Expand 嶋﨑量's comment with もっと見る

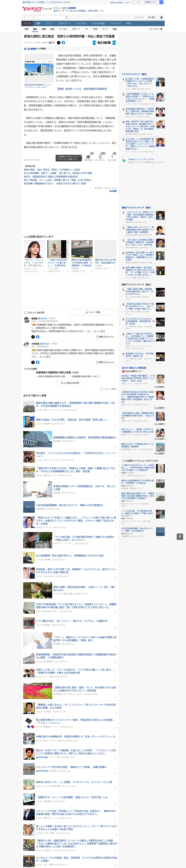[x=100, y=331]
